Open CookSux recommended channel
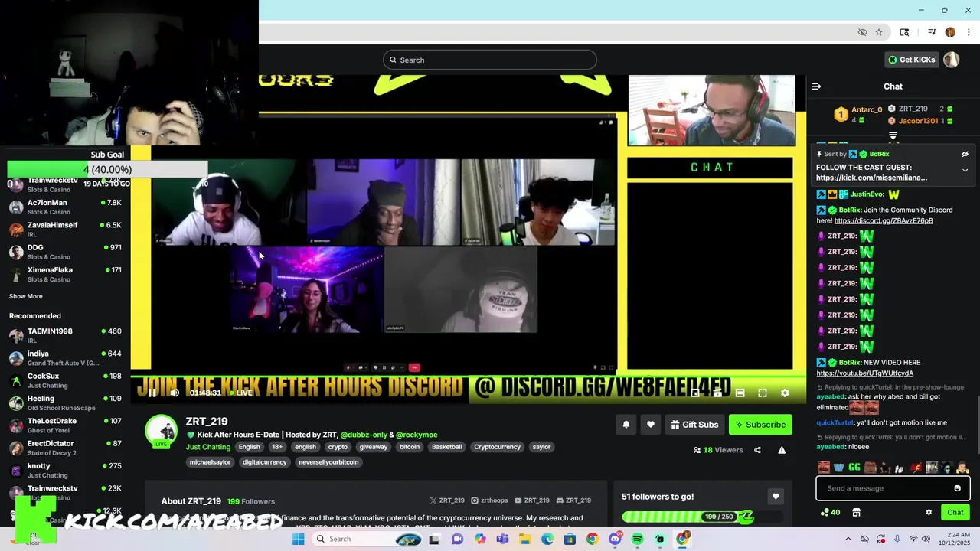Viewport: 980px width, 551px height. 65,380
